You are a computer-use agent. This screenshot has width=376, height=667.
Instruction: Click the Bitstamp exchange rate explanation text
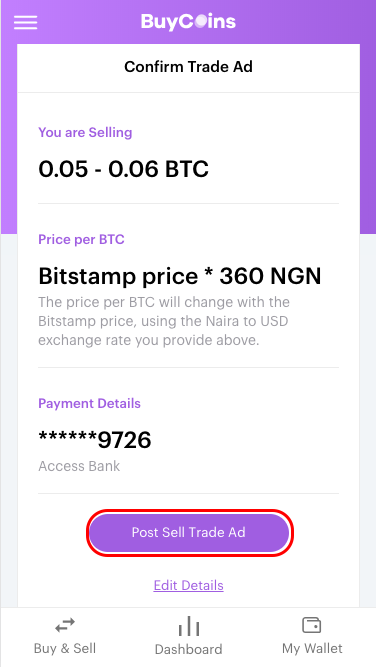pos(164,322)
